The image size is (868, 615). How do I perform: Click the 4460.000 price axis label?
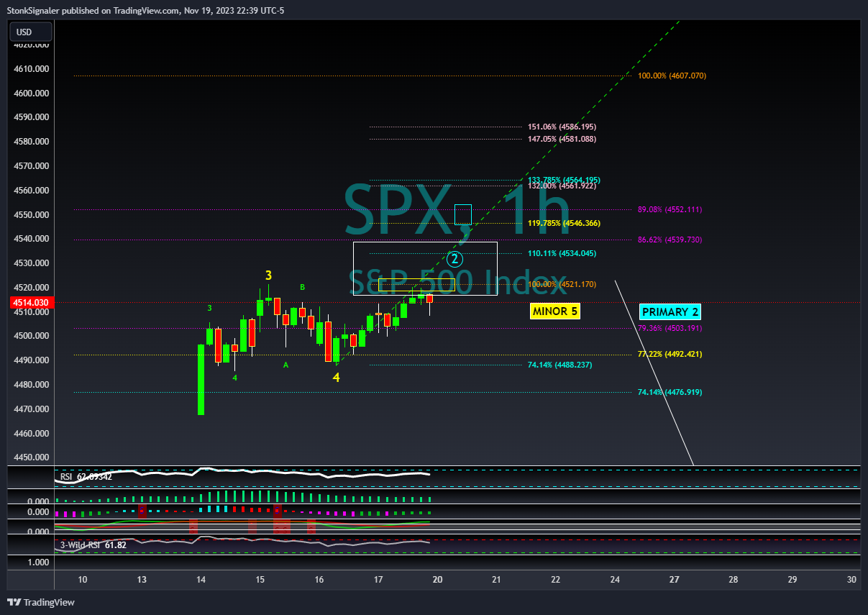pos(31,434)
